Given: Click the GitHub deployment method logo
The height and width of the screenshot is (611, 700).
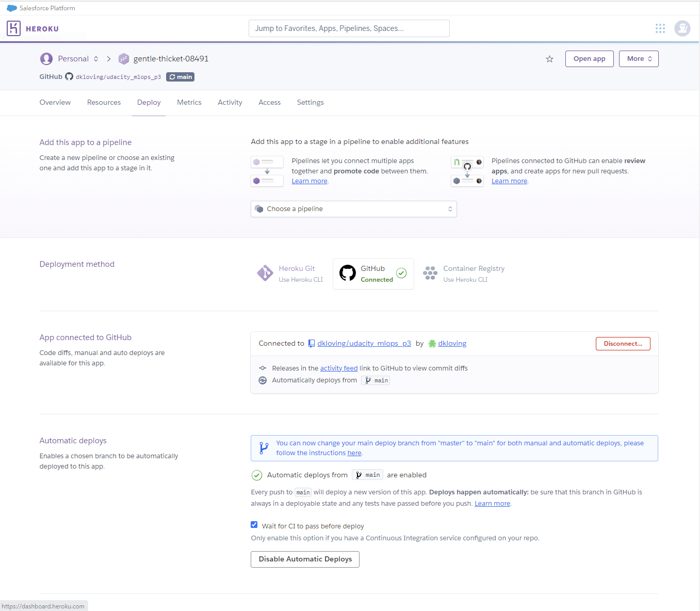Looking at the screenshot, I should coord(348,273).
